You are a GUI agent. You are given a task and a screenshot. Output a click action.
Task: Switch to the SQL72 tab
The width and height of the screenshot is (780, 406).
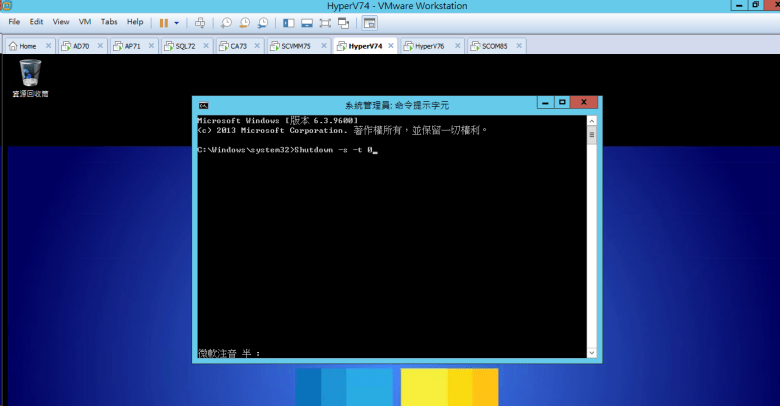click(x=185, y=46)
